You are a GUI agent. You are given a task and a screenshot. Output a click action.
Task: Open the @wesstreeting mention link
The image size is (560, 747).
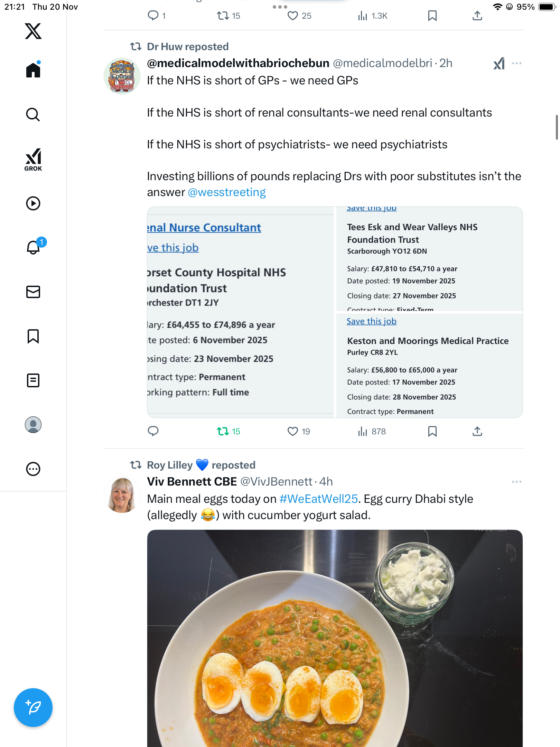(x=227, y=192)
